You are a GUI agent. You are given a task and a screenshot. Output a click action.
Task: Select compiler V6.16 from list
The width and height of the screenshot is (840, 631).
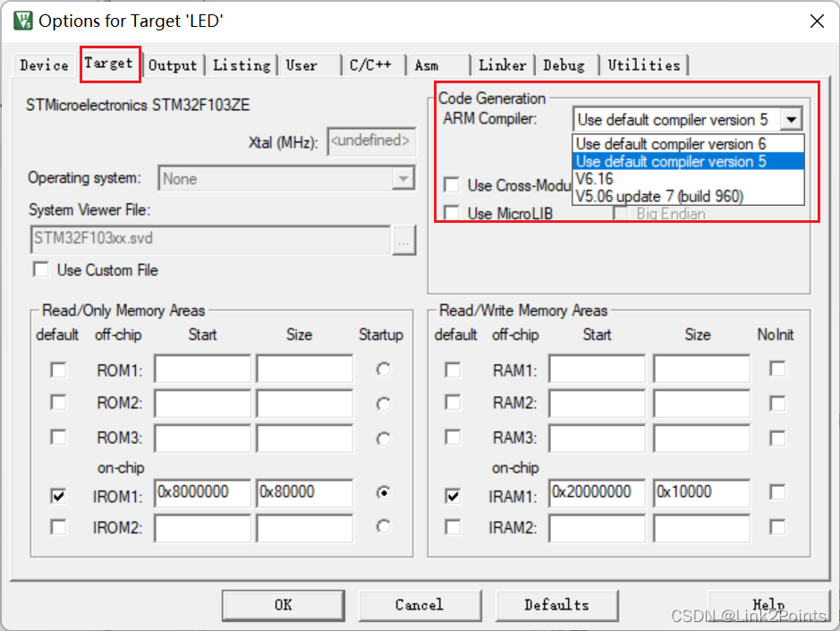(689, 179)
